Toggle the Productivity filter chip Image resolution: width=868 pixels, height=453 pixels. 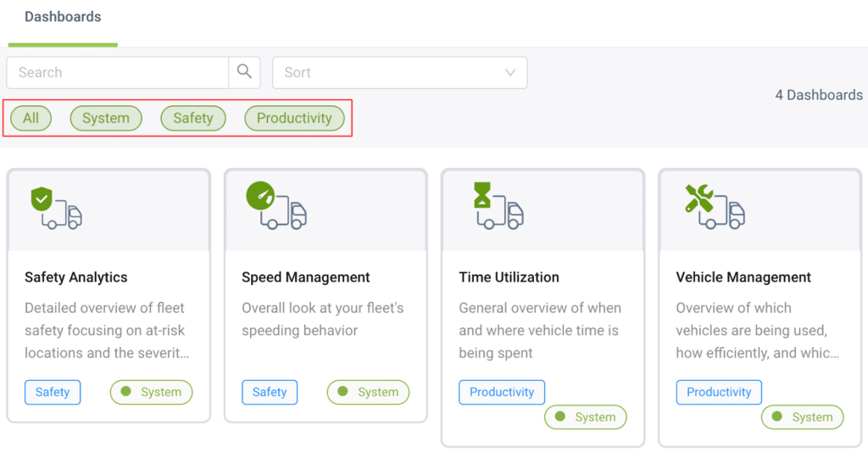(x=294, y=118)
